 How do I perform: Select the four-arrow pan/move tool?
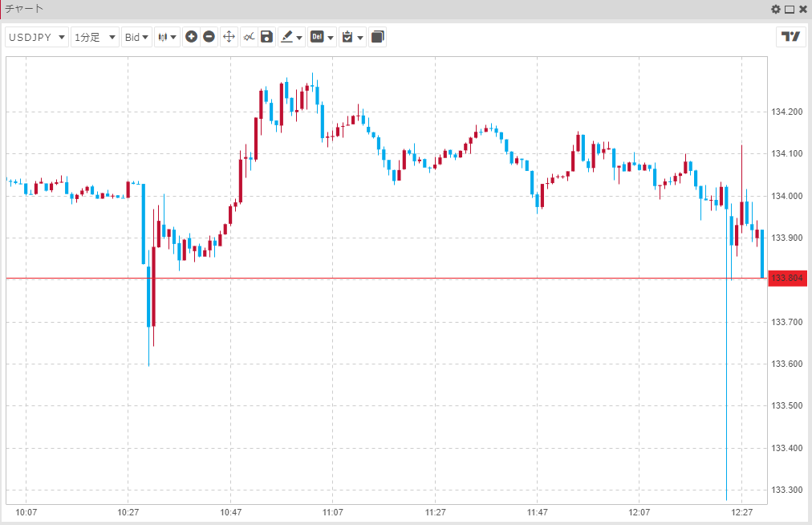tap(229, 37)
